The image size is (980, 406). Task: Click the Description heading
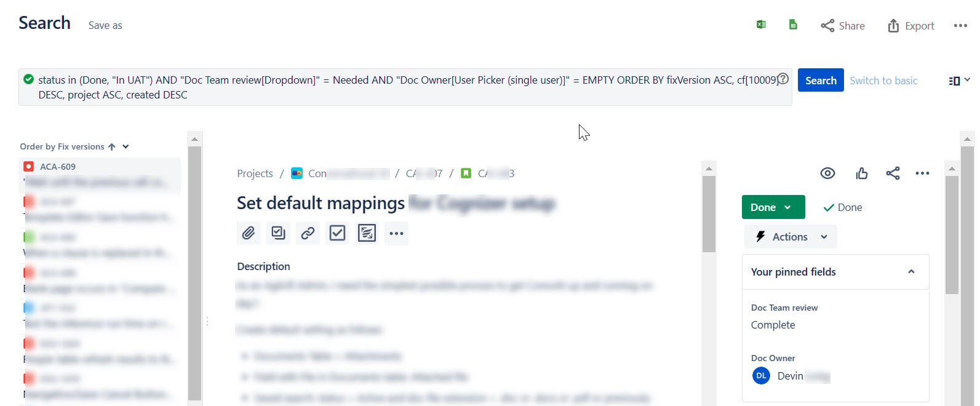click(263, 266)
